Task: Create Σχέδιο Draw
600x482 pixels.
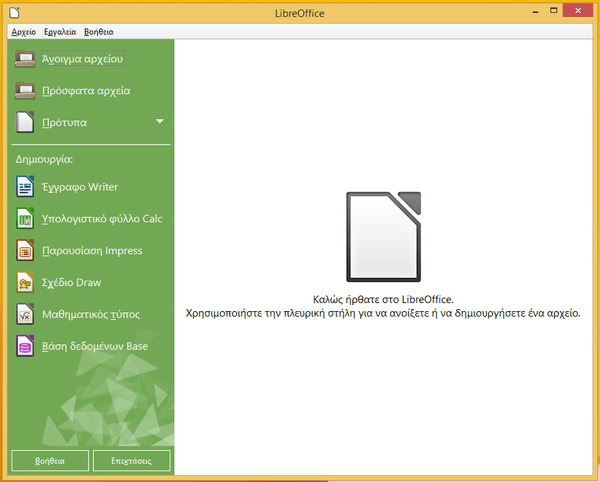Action: 72,282
